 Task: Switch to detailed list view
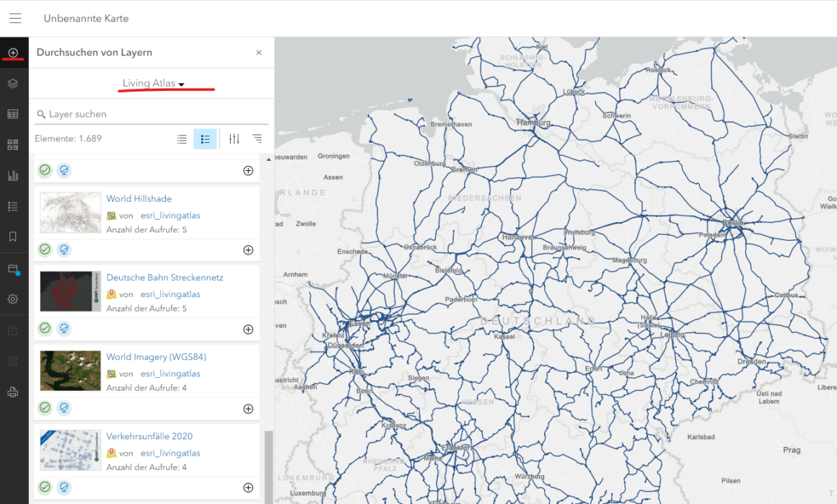click(205, 139)
